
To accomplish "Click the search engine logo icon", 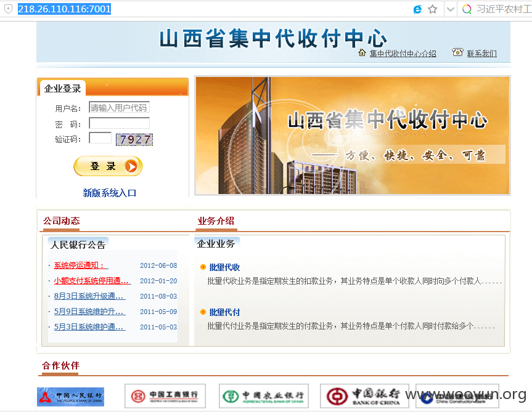I will point(467,9).
